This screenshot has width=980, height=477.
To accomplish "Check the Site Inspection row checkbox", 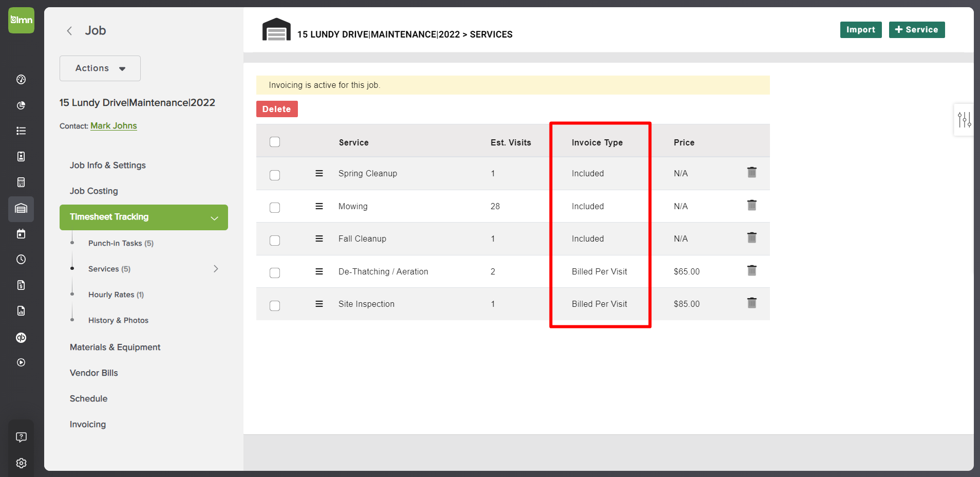I will (275, 305).
